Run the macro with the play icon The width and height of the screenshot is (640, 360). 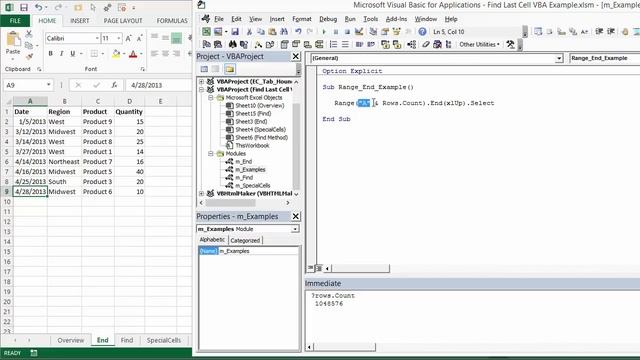pyautogui.click(x=324, y=31)
